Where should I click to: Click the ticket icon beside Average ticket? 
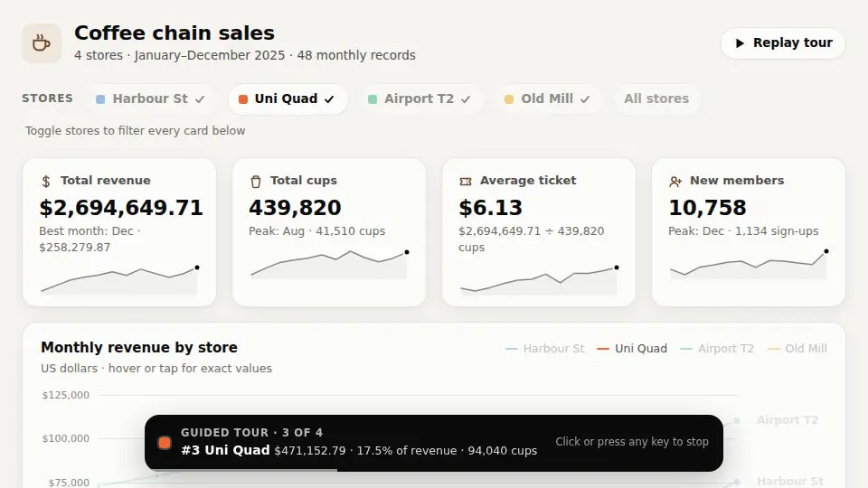pyautogui.click(x=466, y=181)
